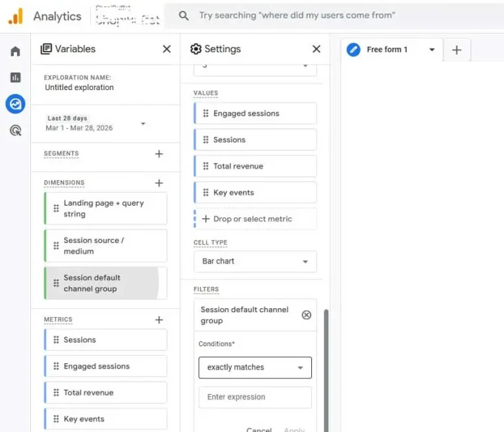Viewport: 504px width, 432px height.
Task: Add a new segment with plus icon
Action: pyautogui.click(x=159, y=154)
